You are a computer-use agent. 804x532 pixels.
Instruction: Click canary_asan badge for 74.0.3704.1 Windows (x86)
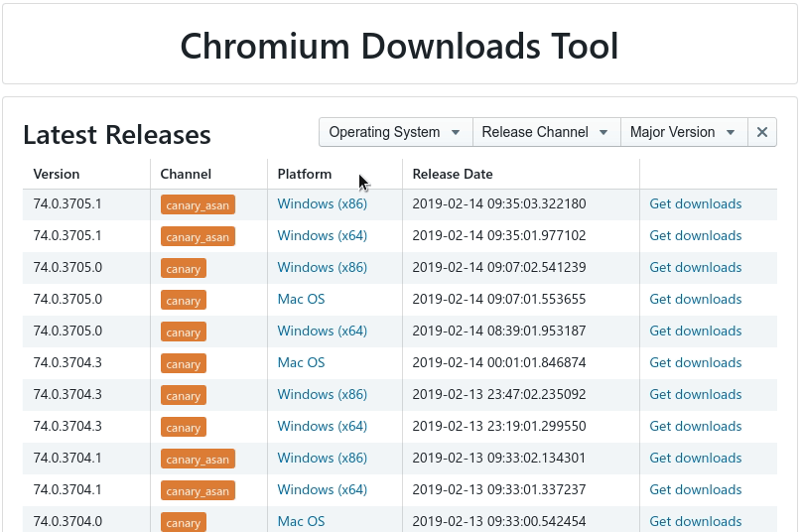point(198,460)
